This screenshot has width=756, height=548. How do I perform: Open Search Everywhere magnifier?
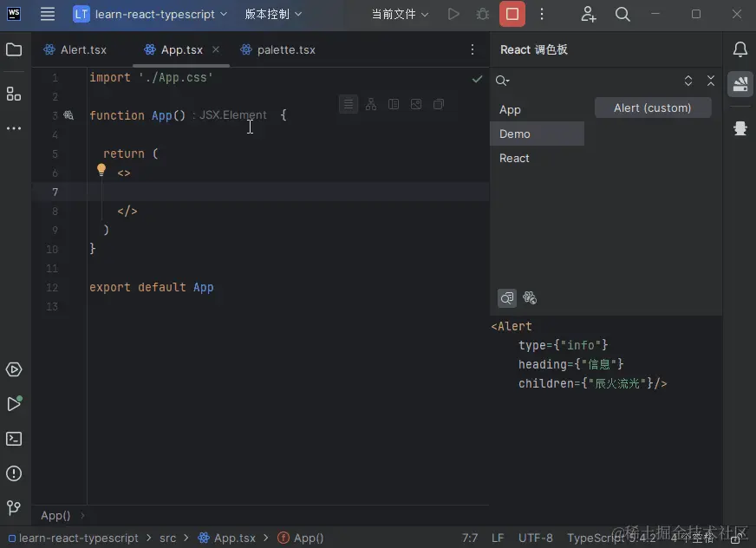[x=622, y=14]
